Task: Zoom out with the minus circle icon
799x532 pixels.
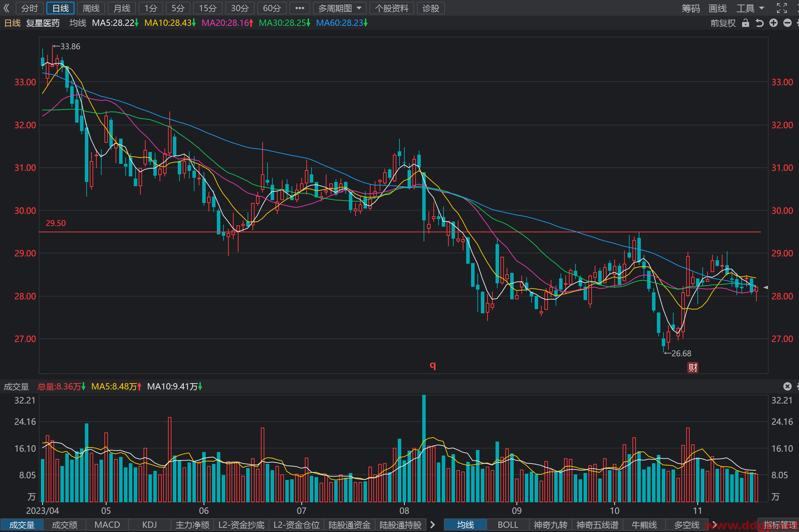Action: [787, 23]
